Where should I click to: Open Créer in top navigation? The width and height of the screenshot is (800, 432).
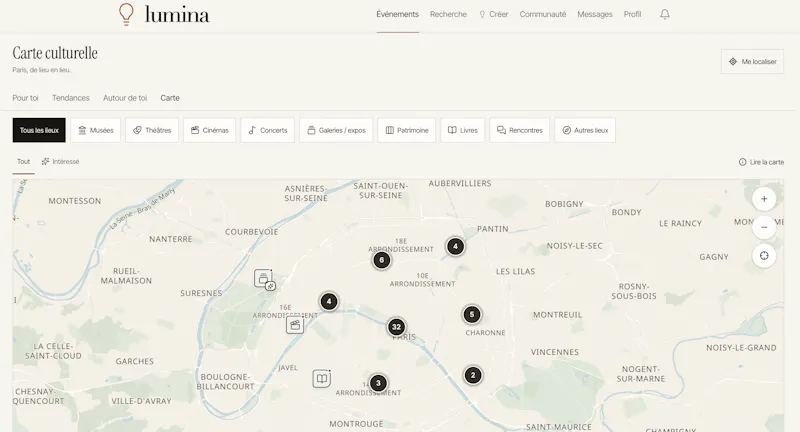pyautogui.click(x=493, y=14)
